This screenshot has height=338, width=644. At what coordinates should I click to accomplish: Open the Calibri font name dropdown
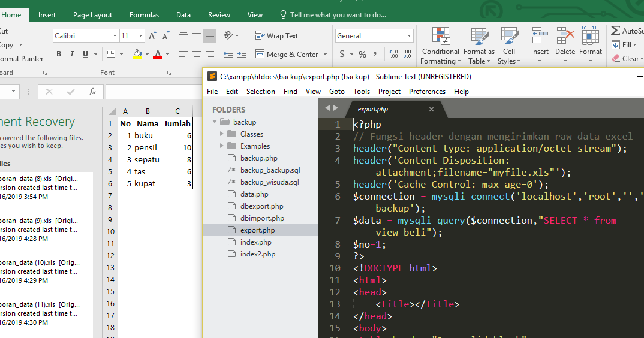[x=114, y=36]
